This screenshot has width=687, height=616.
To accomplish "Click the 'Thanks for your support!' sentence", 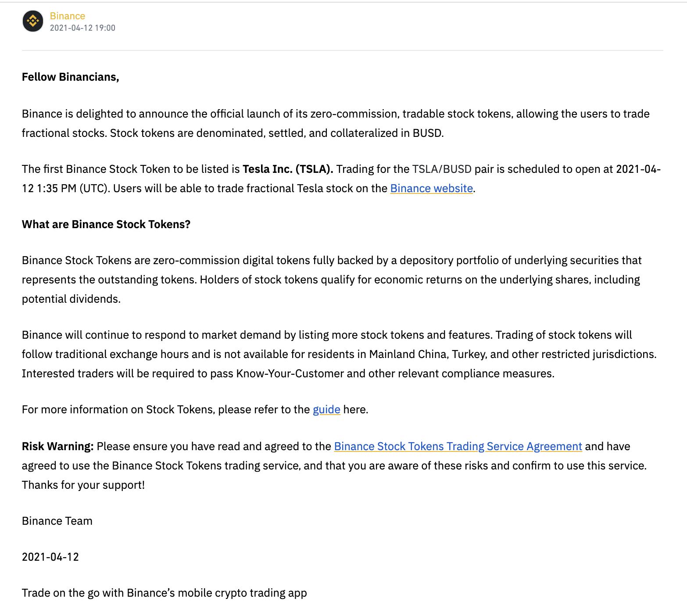I will point(83,485).
